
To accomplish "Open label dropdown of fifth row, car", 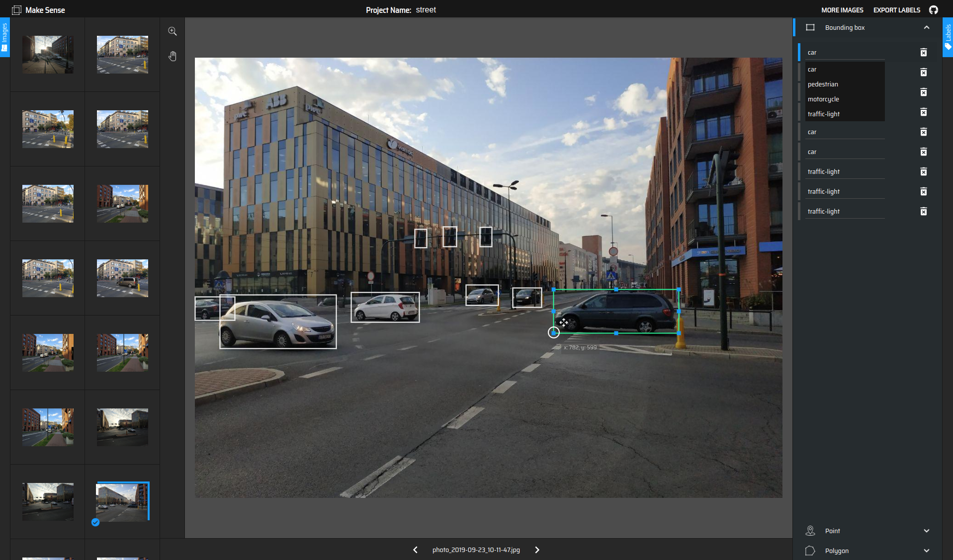I will pos(845,132).
